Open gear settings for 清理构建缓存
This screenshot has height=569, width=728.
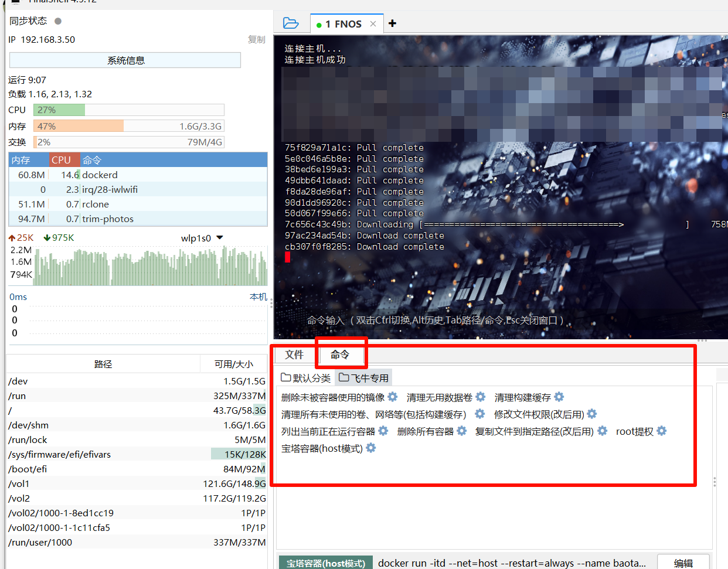(x=559, y=397)
